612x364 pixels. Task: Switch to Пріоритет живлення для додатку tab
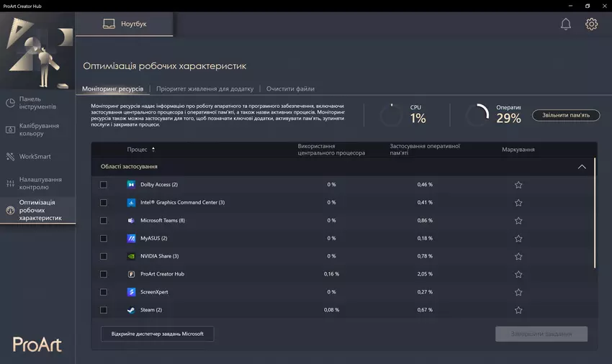coord(204,89)
